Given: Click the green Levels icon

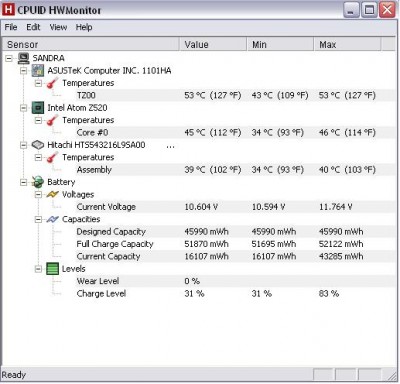Looking at the screenshot, I should pyautogui.click(x=52, y=269).
